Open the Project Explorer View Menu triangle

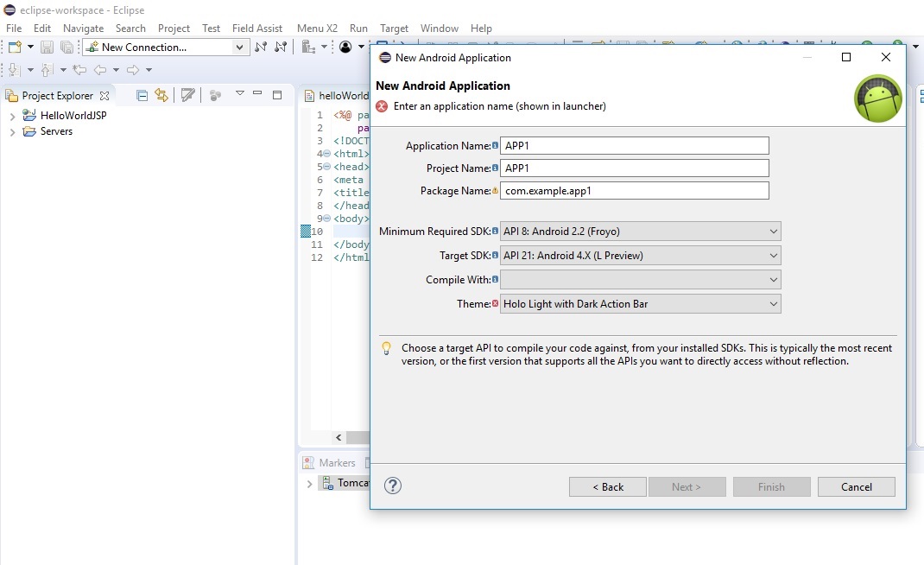point(239,93)
